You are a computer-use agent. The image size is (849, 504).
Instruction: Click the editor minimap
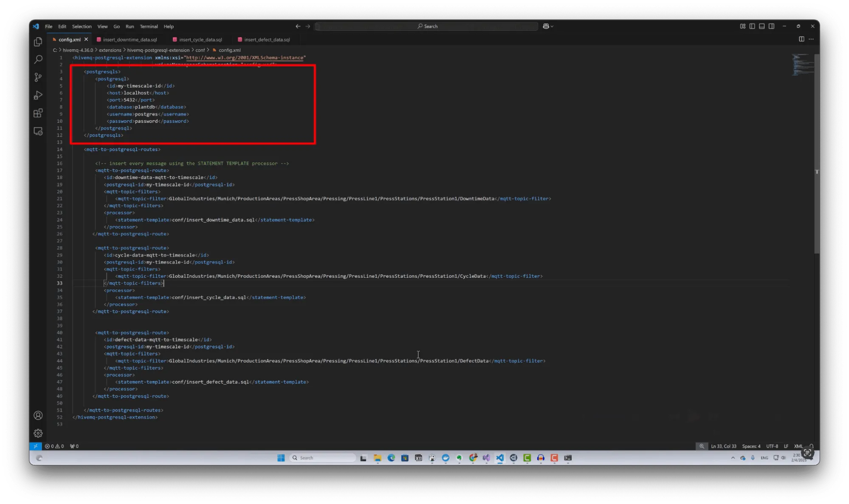point(802,65)
